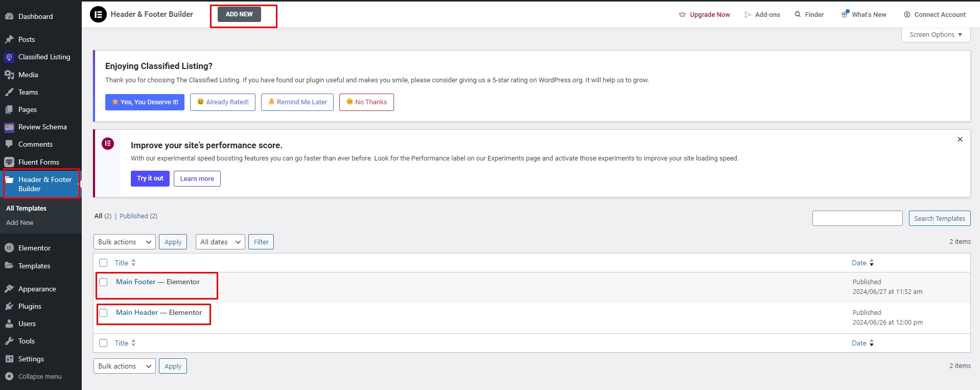Check the select-all box in table header
The height and width of the screenshot is (390, 980).
(103, 263)
